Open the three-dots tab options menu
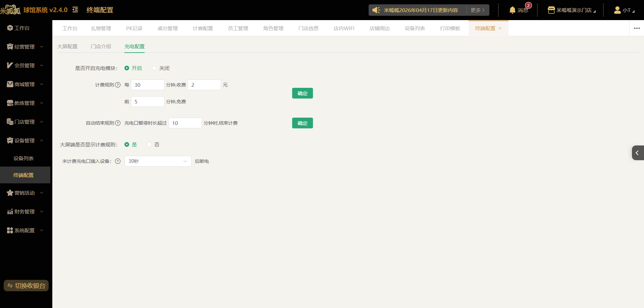Image resolution: width=644 pixels, height=308 pixels. point(637,28)
